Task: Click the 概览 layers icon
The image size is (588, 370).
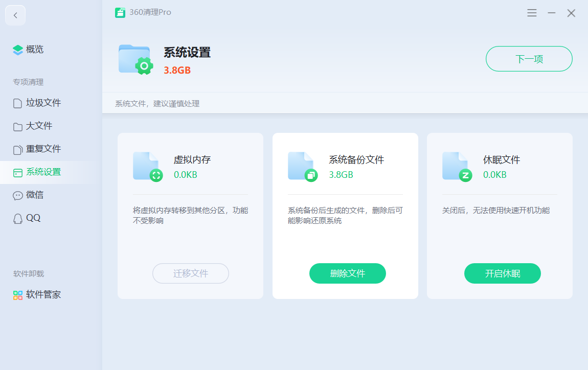Action: tap(18, 50)
